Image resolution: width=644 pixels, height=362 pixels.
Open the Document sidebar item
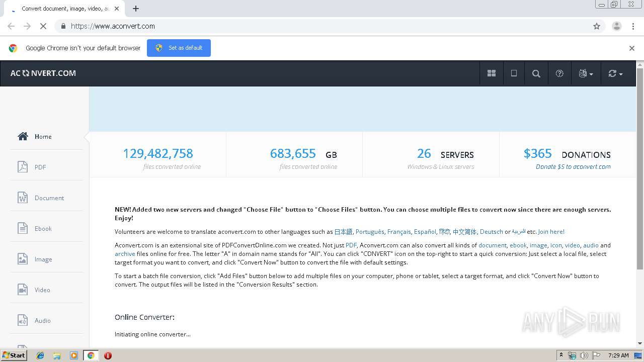click(x=46, y=198)
